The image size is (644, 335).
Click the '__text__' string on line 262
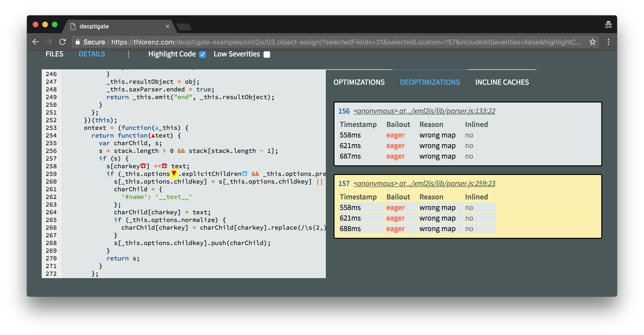pyautogui.click(x=173, y=197)
